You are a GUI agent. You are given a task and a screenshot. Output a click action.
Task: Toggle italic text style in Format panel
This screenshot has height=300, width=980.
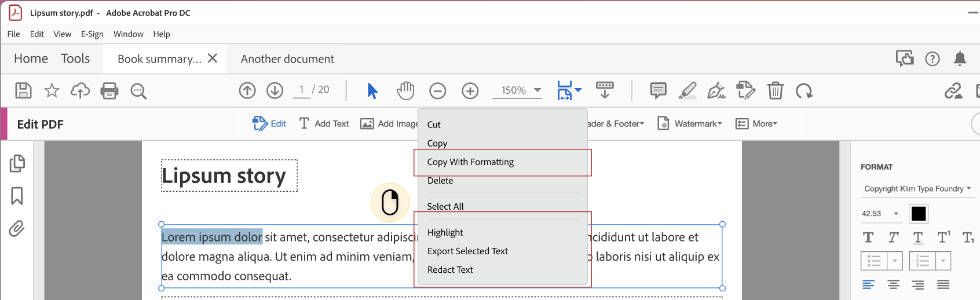pos(893,237)
